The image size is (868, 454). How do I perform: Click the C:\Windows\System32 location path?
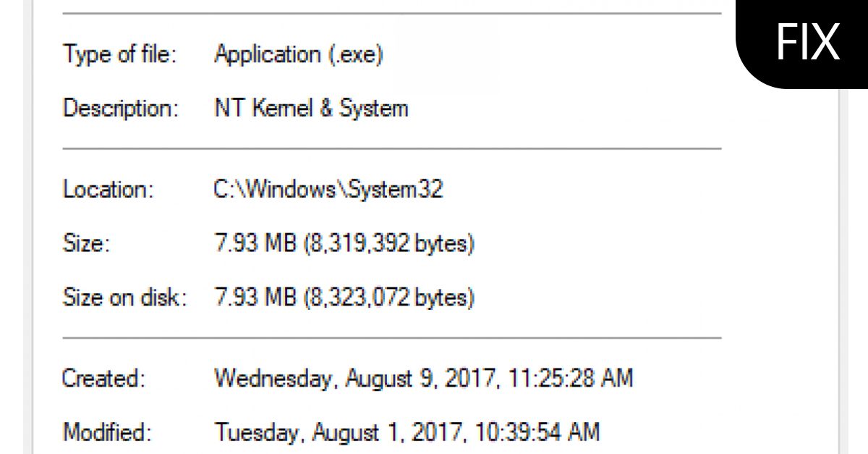(x=328, y=190)
